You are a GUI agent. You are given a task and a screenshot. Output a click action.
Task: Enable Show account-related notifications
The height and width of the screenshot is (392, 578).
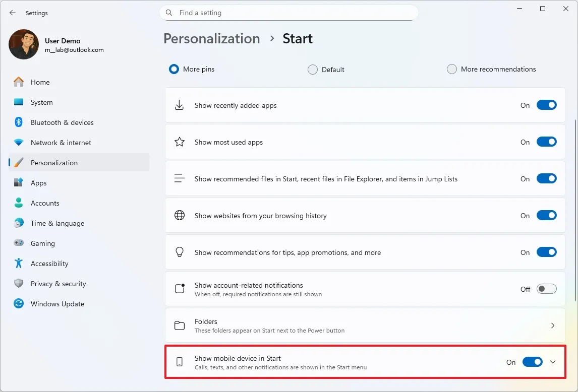[546, 289]
